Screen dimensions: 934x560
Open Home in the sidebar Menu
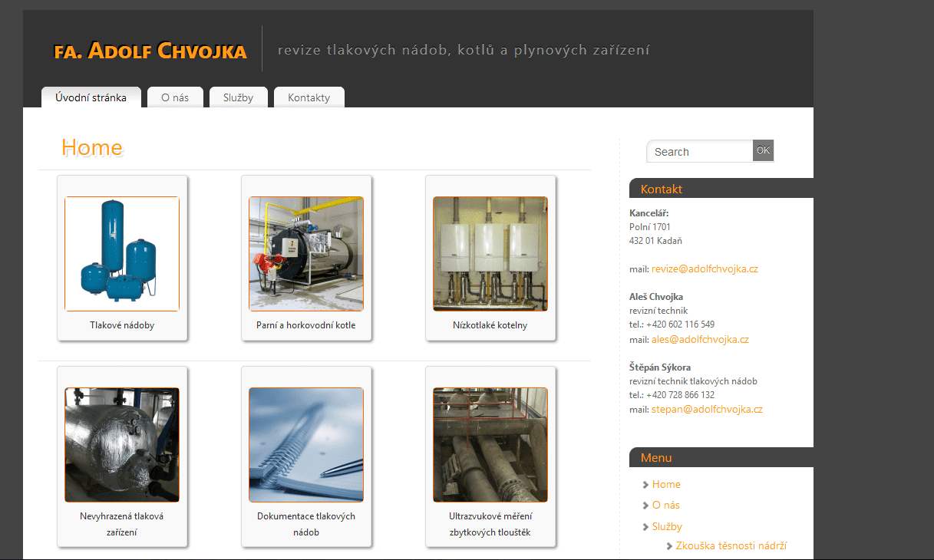coord(666,484)
